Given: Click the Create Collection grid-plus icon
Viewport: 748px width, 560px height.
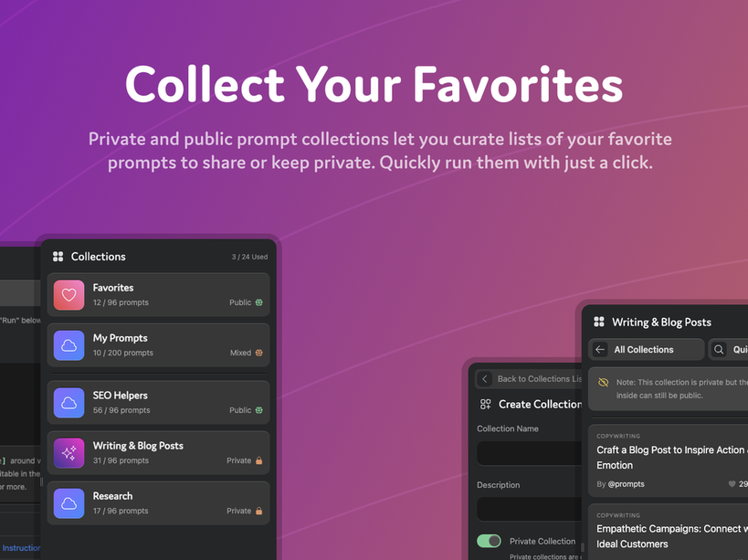Looking at the screenshot, I should (486, 405).
